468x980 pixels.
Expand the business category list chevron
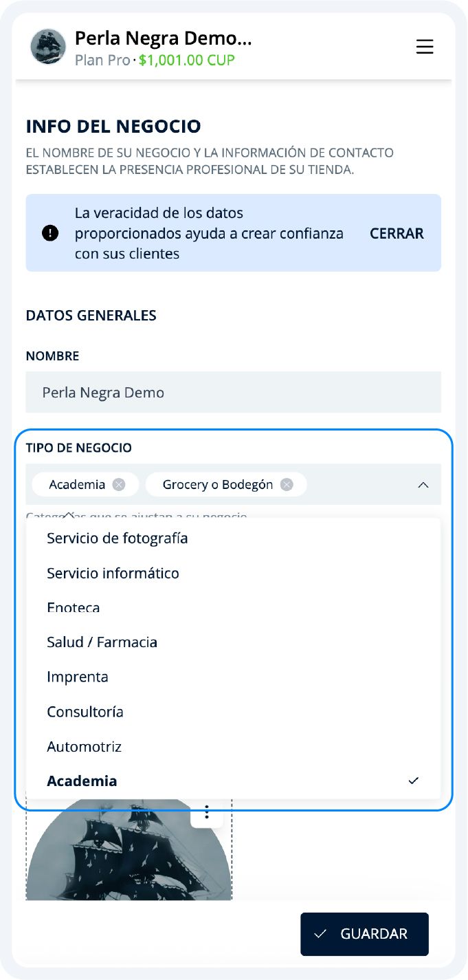tap(424, 484)
